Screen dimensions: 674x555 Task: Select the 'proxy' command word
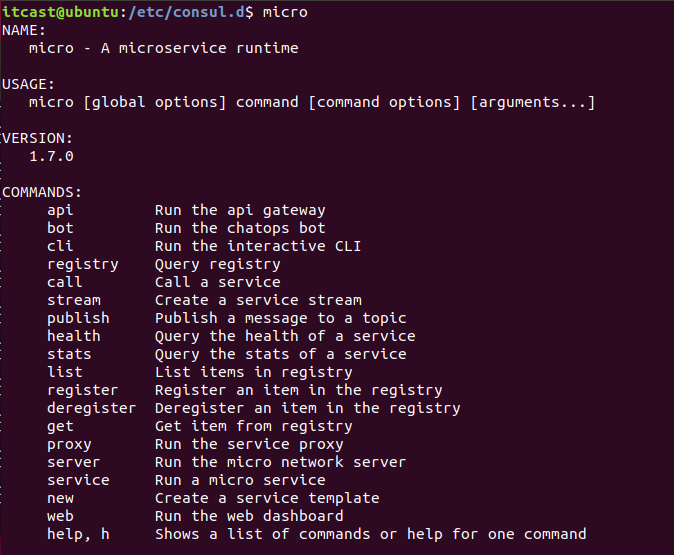point(69,445)
